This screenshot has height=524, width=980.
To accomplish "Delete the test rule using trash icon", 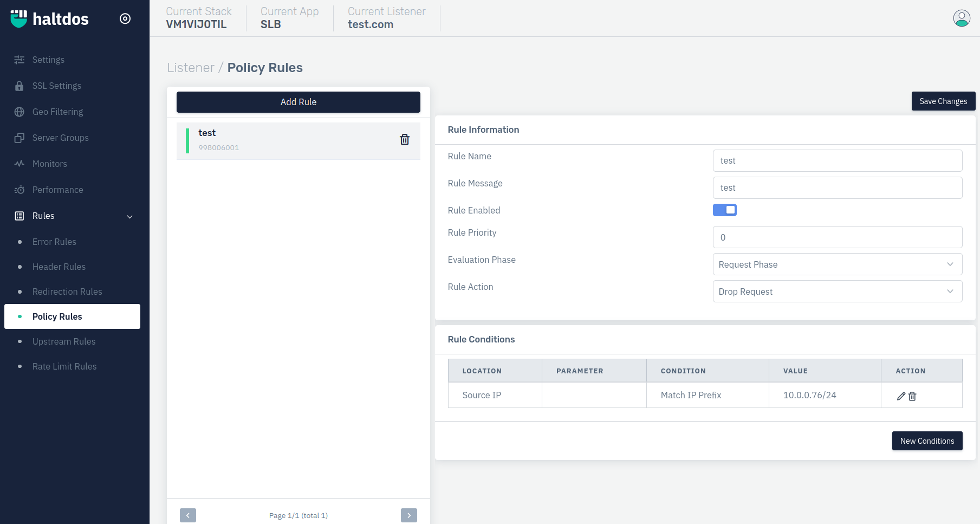I will (405, 139).
